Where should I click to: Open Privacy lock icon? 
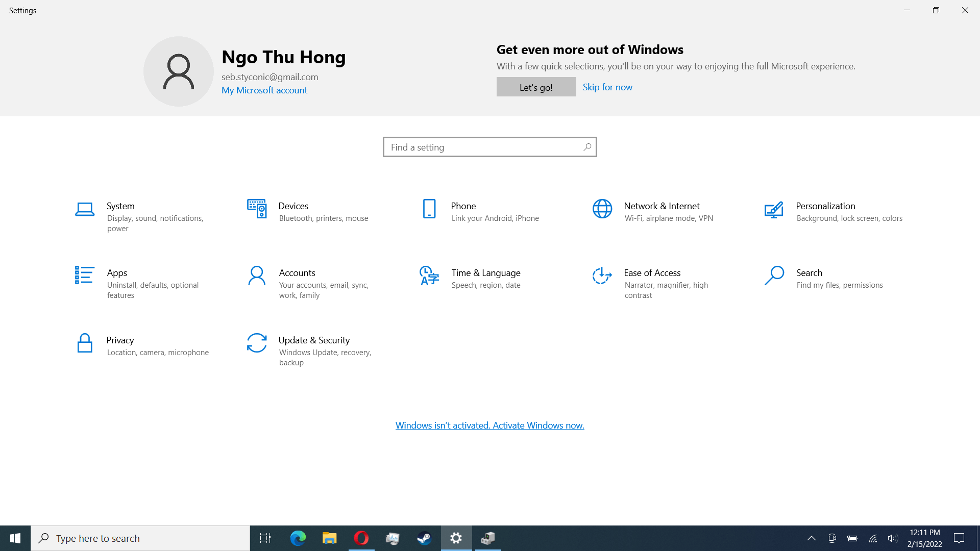(x=85, y=343)
